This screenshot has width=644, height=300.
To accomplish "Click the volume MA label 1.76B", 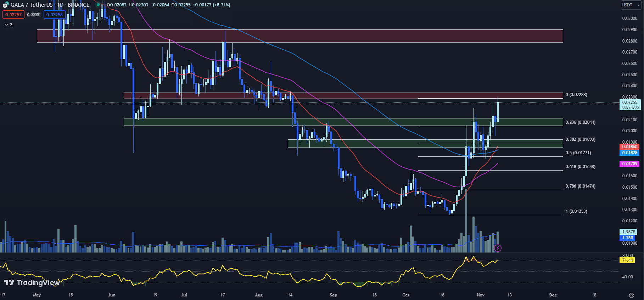I will click(627, 238).
